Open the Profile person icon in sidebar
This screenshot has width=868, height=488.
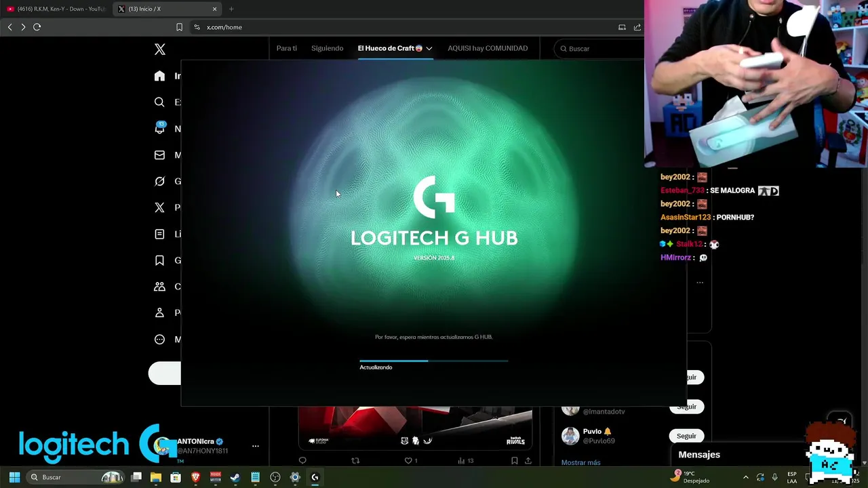159,313
